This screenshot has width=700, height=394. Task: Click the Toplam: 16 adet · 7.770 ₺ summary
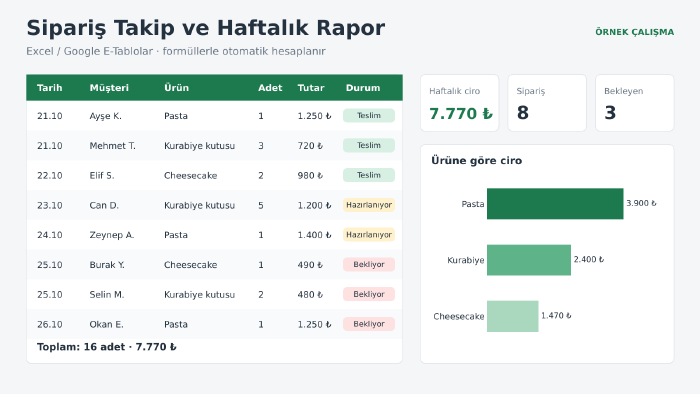[x=107, y=347]
